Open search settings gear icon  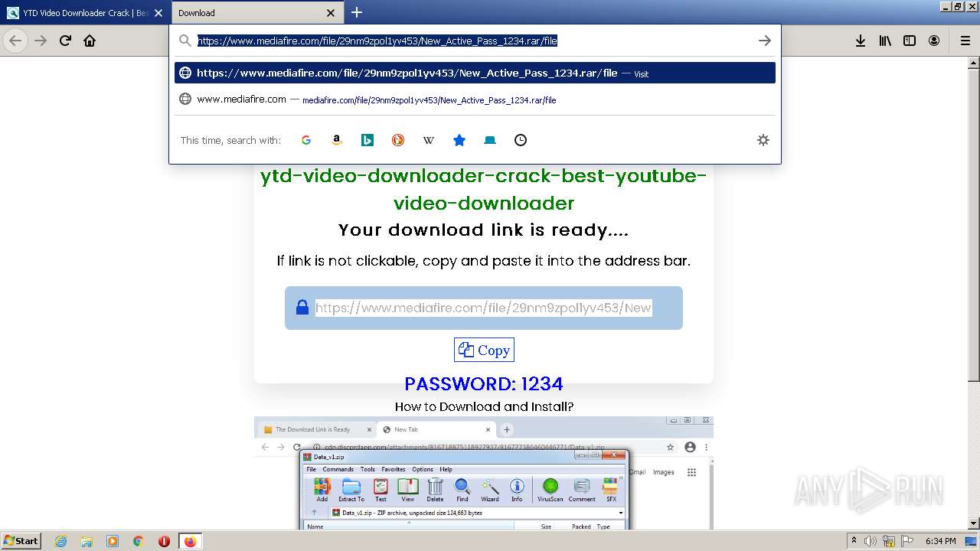[x=763, y=140]
